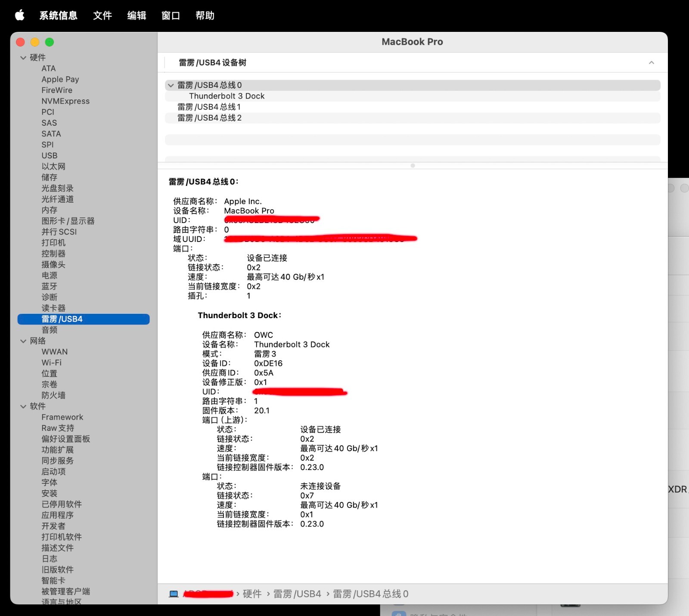
Task: Select 光纤通道 in the sidebar
Action: (58, 199)
